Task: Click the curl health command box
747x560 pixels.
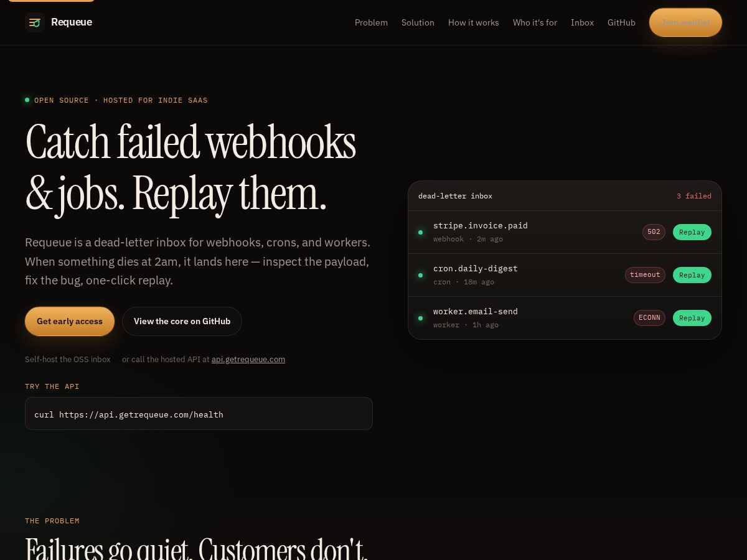Action: [199, 414]
